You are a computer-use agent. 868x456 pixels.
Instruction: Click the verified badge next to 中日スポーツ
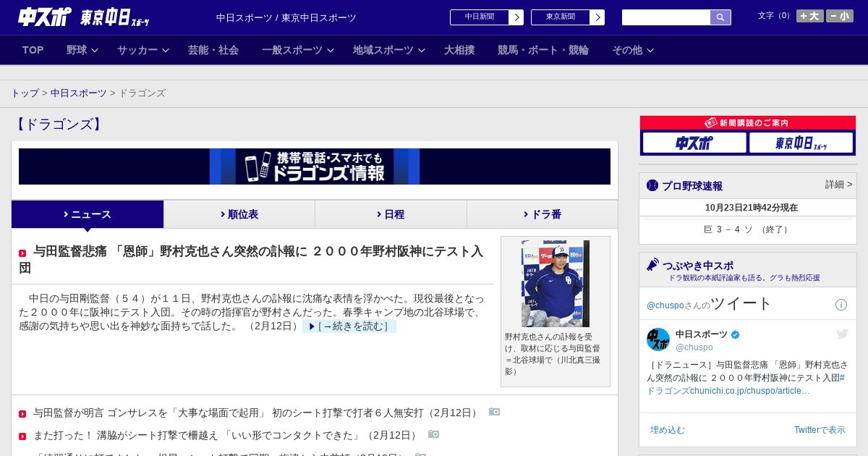pos(736,334)
